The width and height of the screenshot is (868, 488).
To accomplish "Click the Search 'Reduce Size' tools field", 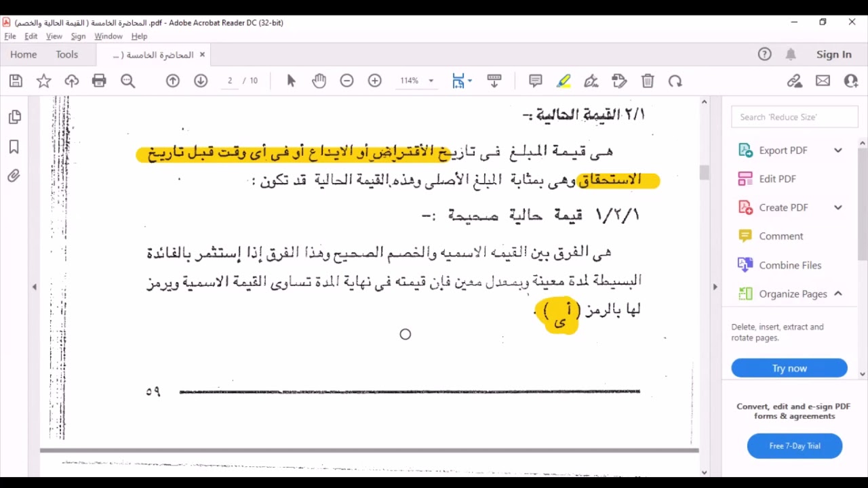I will click(794, 117).
